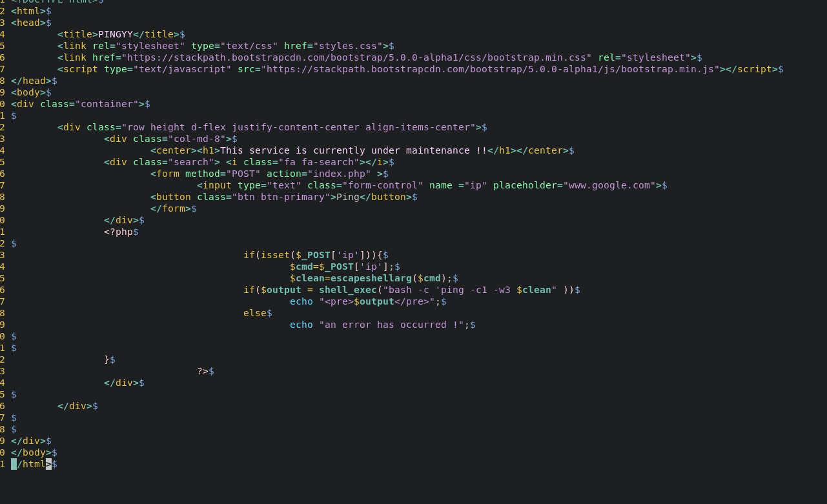Click the PINGYY title text
The height and width of the screenshot is (504, 827).
[116, 34]
